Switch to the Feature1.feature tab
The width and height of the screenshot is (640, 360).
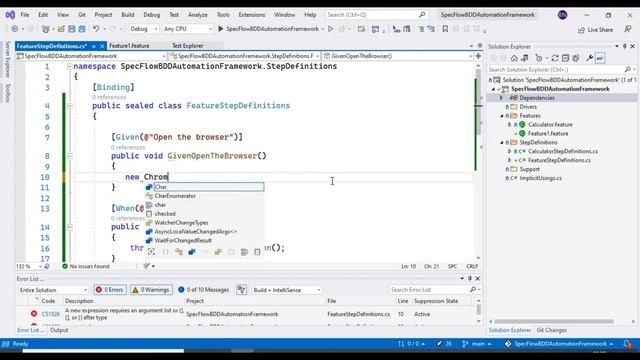[129, 46]
